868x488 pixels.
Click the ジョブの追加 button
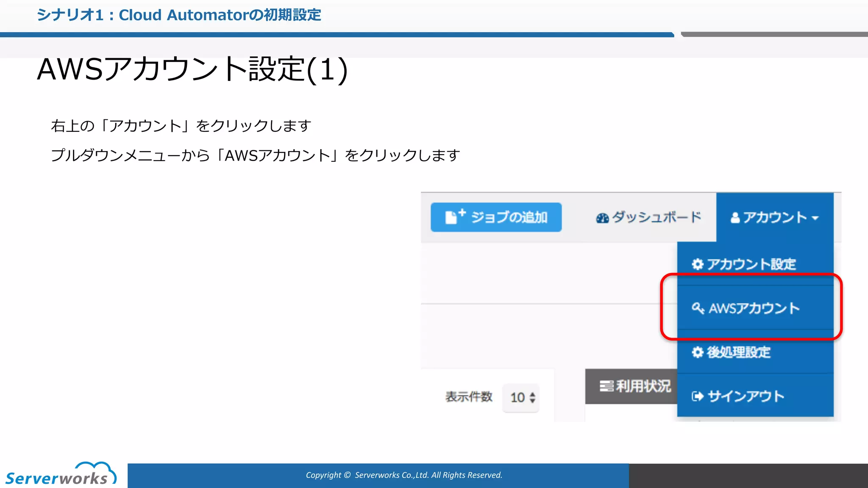point(496,217)
